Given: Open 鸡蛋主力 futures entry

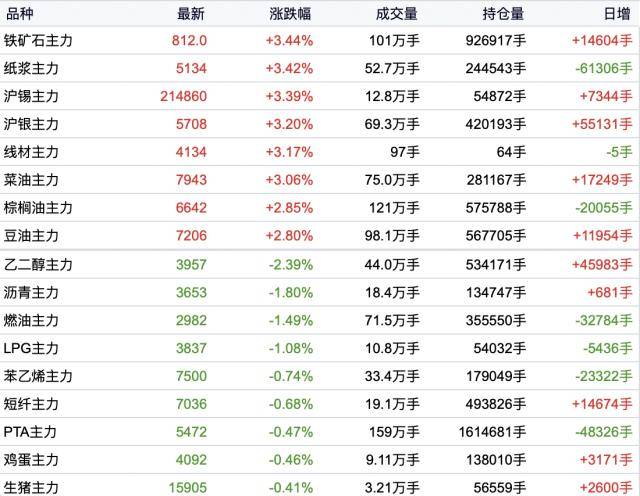Looking at the screenshot, I should pyautogui.click(x=320, y=460).
